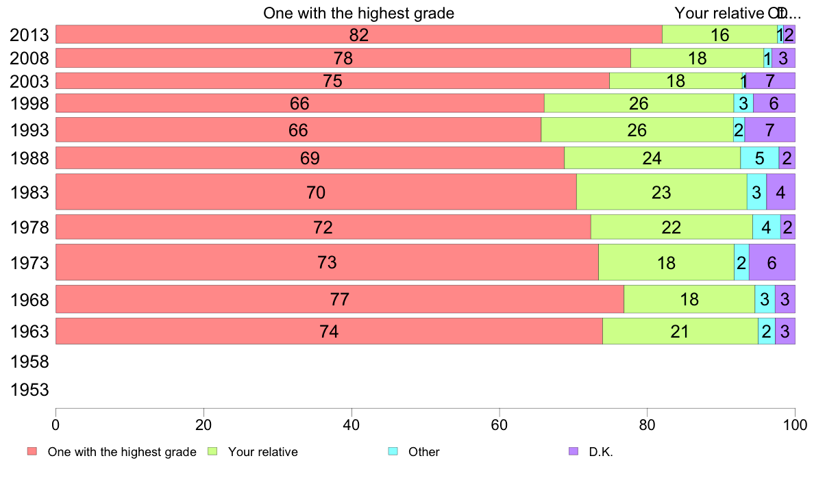
Task: Click the 1958 year label on axis
Action: (x=29, y=362)
